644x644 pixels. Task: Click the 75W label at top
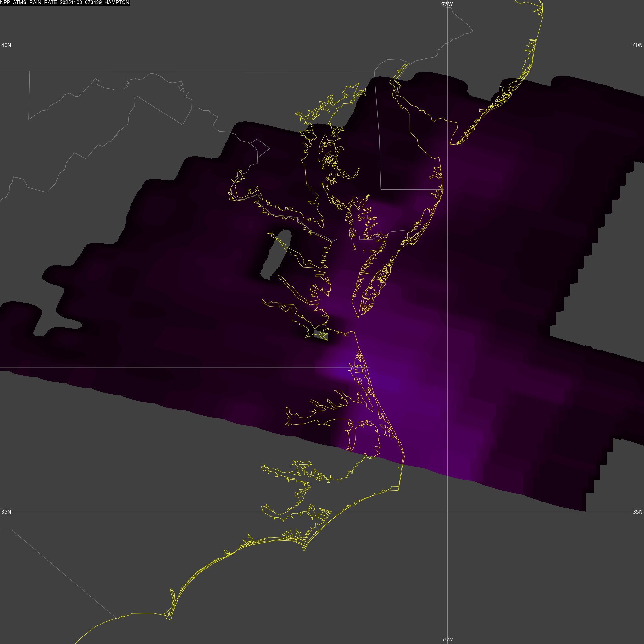pyautogui.click(x=447, y=4)
